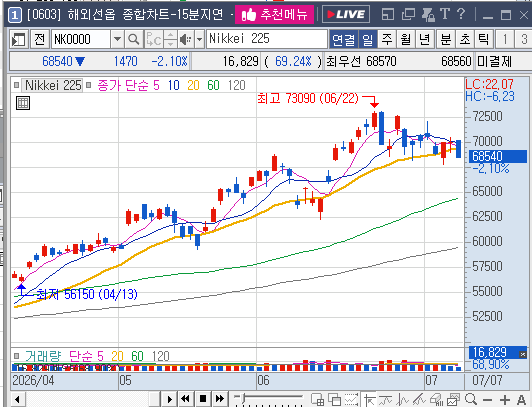Click the 최저 56150 (04/13) low marker
This screenshot has width=532, height=407.
(87, 294)
